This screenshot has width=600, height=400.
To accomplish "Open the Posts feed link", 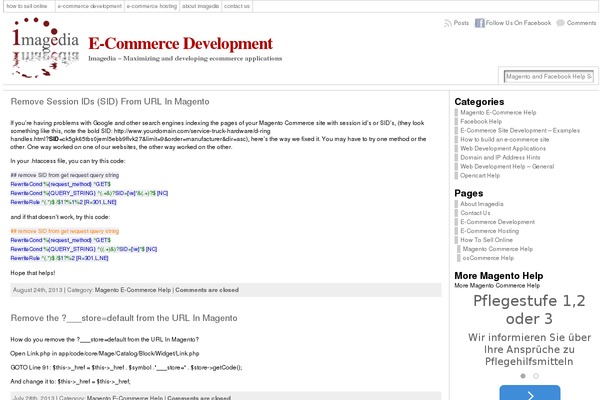I will [x=461, y=23].
